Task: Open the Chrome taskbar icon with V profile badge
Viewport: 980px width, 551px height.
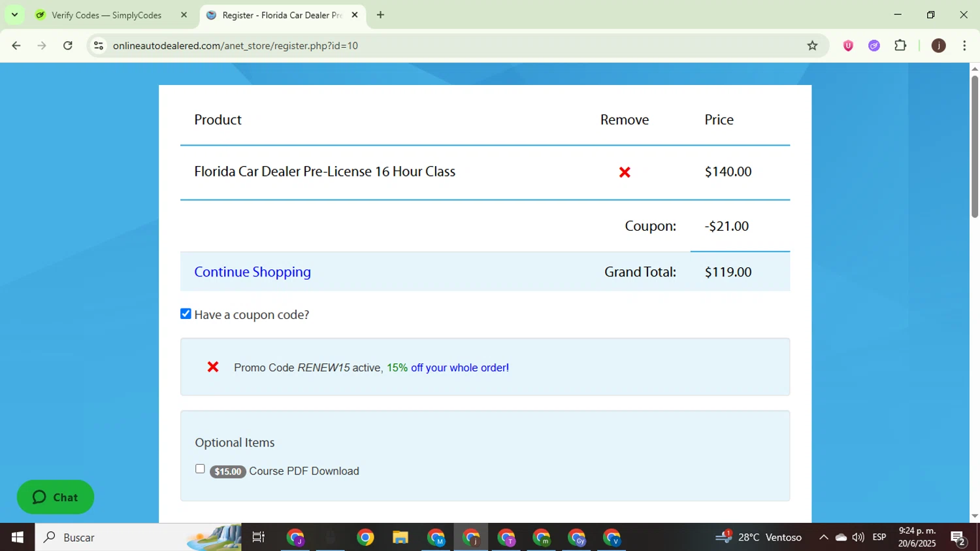Action: [612, 537]
